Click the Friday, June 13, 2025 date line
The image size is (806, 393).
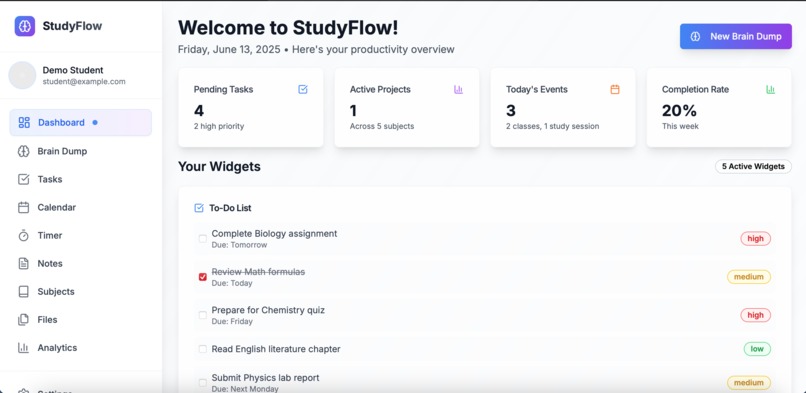click(x=229, y=50)
